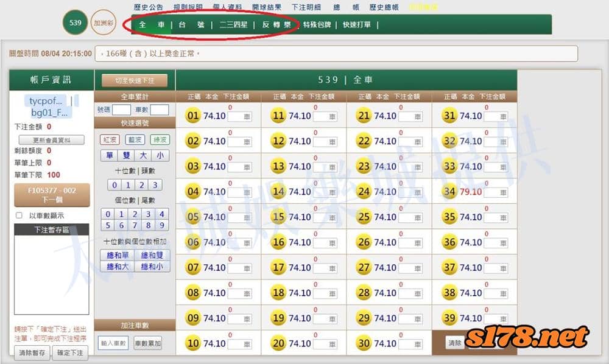
Task: Pick yellow number ball 38
Action: point(449,293)
